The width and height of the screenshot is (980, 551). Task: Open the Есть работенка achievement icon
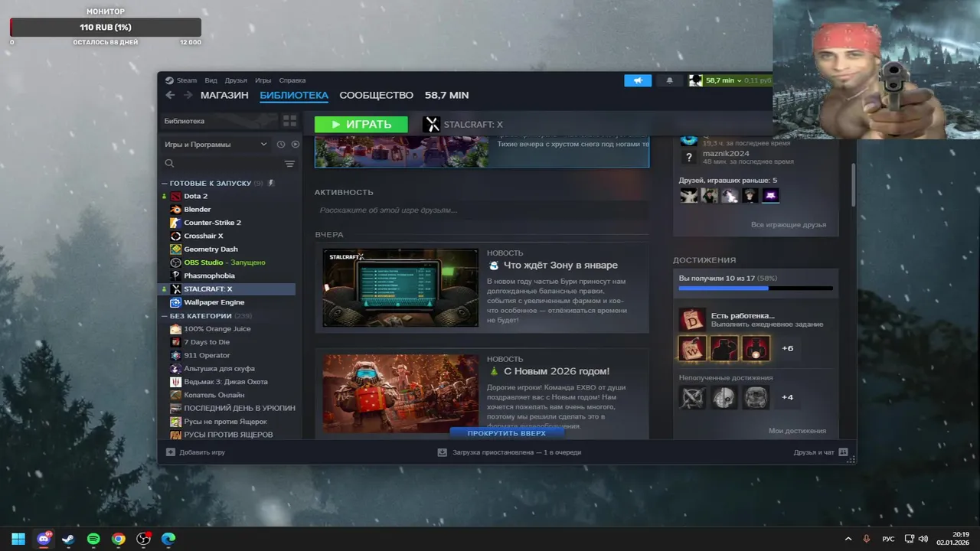click(692, 319)
